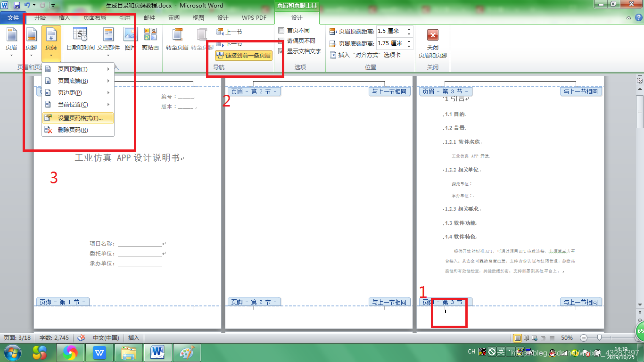Click 转至页眉 go to header
The width and height of the screenshot is (644, 362).
click(x=177, y=39)
